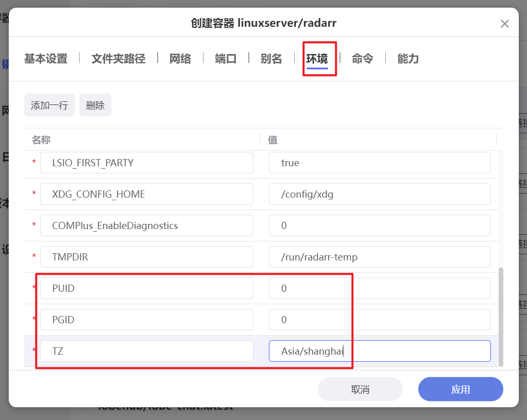Image resolution: width=527 pixels, height=420 pixels.
Task: Edit the /config/xdg value field
Action: coord(380,194)
